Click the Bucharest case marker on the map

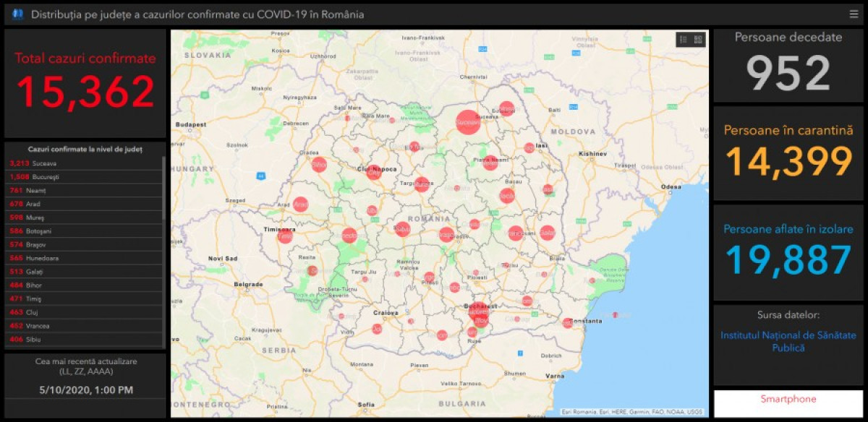(x=477, y=311)
